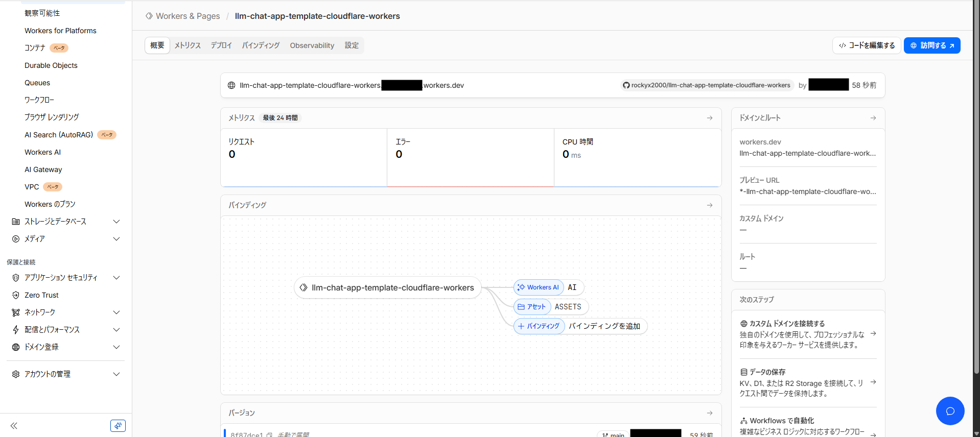Collapse the sidebar with double-chevron icon
Screen dimensions: 980x437
coord(14,426)
